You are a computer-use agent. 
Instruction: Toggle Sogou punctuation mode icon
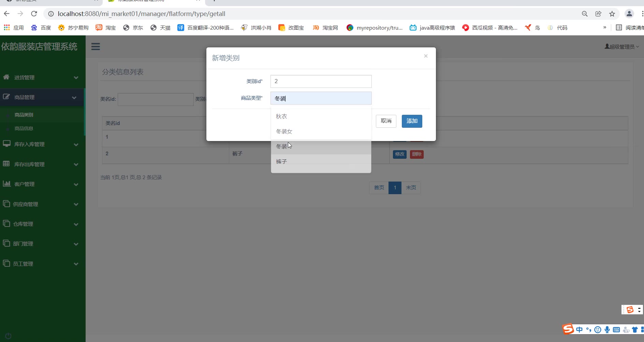589,330
